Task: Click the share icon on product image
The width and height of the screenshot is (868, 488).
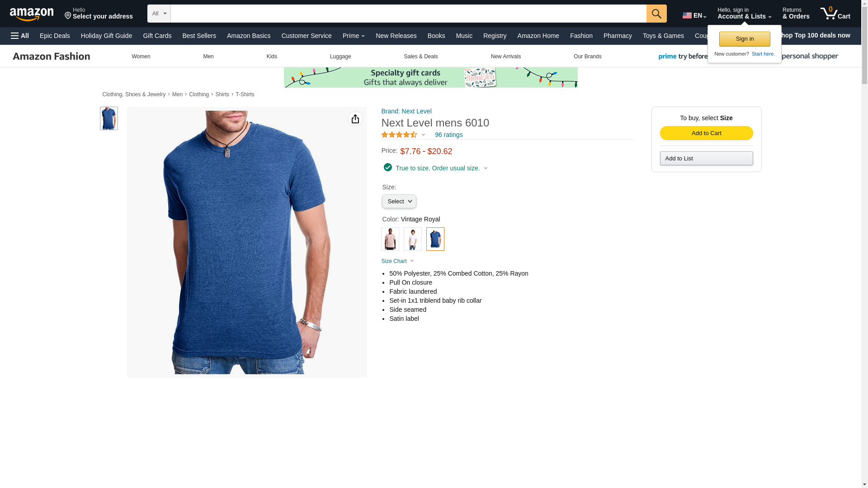Action: tap(355, 119)
